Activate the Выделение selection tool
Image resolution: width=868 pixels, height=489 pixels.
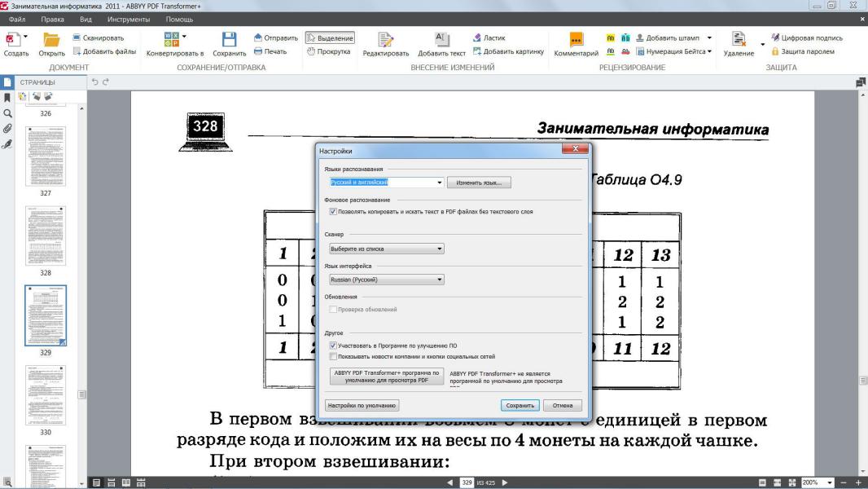point(330,37)
